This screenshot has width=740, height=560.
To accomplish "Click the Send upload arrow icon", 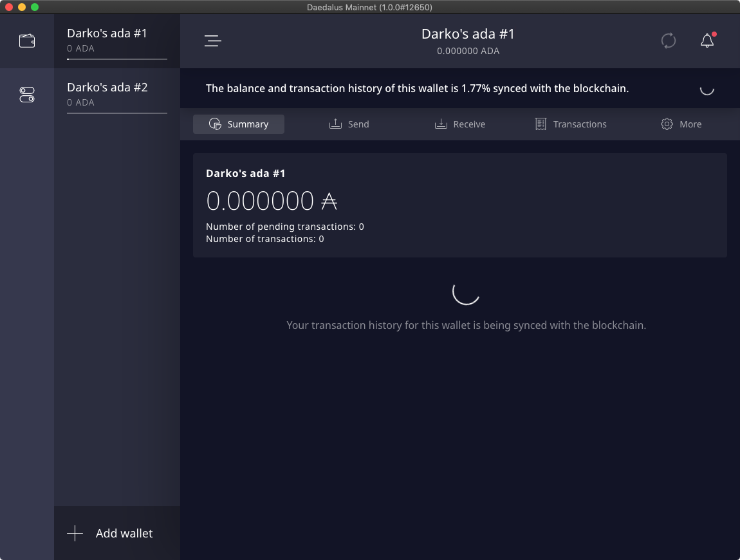I will pyautogui.click(x=335, y=124).
